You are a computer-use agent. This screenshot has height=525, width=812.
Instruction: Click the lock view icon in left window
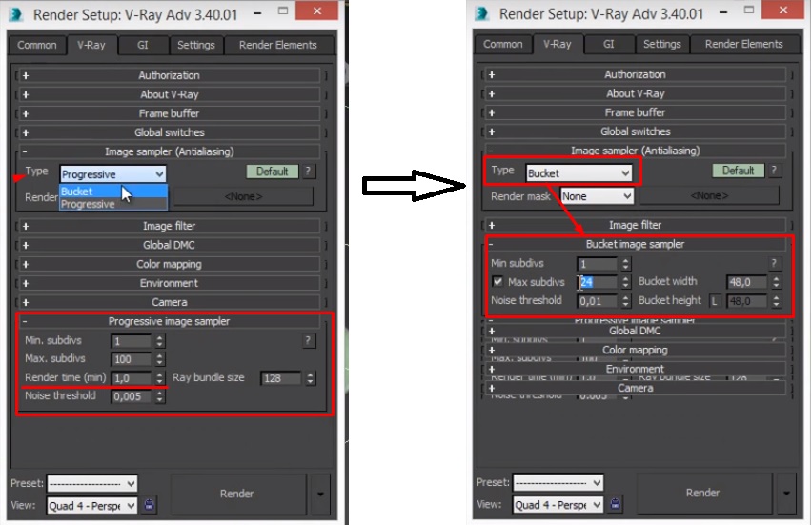point(149,505)
